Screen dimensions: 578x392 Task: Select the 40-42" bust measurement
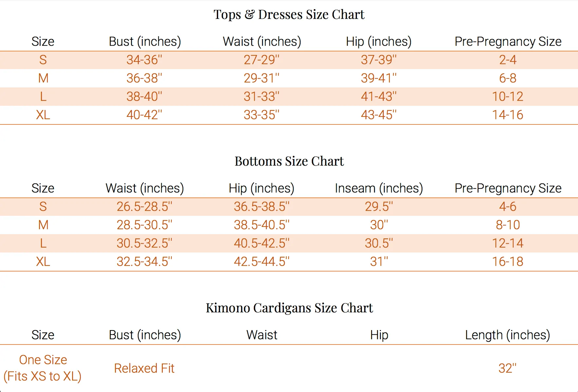coord(144,115)
